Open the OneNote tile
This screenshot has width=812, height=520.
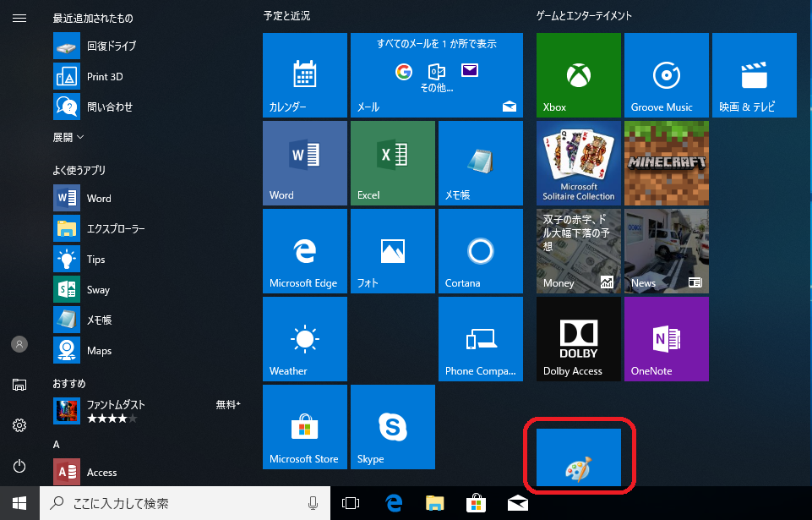tap(667, 339)
